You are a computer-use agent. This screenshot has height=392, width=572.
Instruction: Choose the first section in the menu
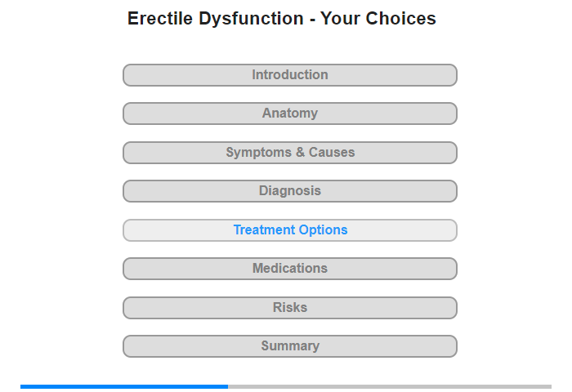[x=290, y=75]
